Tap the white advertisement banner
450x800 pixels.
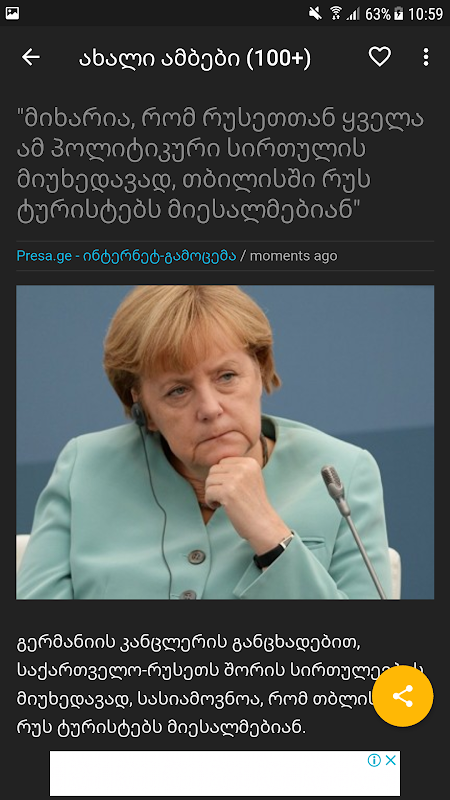[x=225, y=773]
